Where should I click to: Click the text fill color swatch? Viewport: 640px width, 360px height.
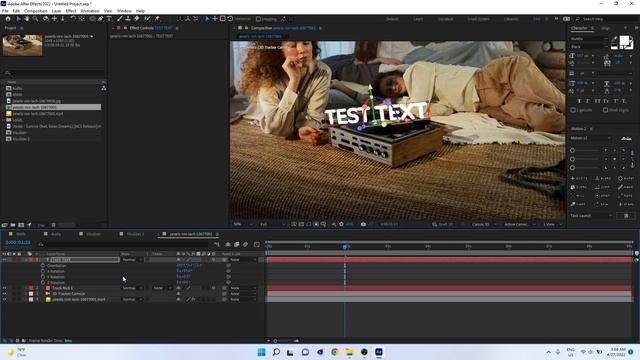coord(624,41)
